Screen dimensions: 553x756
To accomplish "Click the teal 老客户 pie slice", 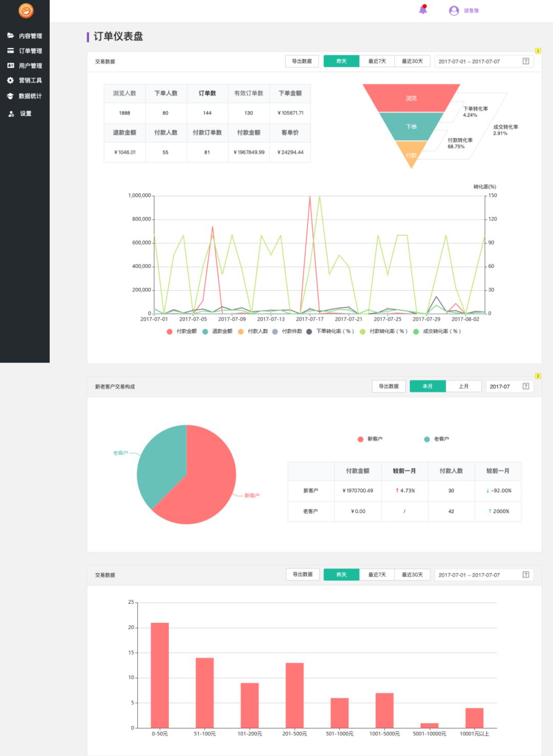I will tap(161, 461).
